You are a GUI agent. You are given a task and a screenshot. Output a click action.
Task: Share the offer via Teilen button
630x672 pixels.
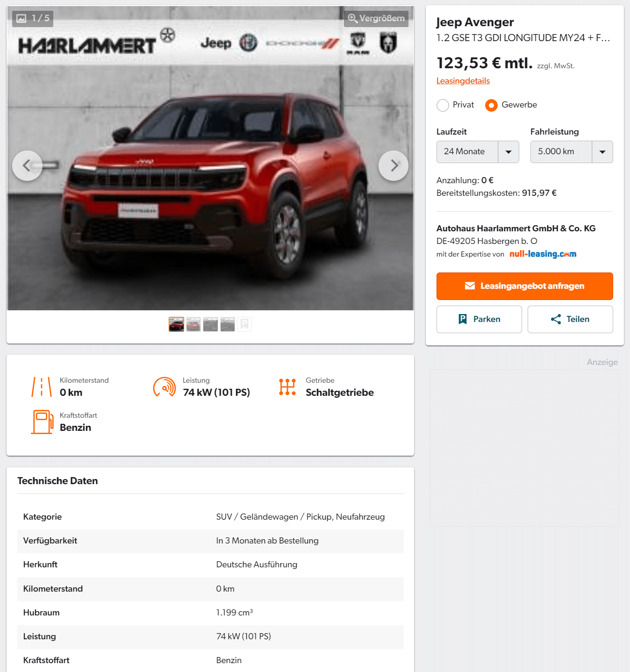570,319
